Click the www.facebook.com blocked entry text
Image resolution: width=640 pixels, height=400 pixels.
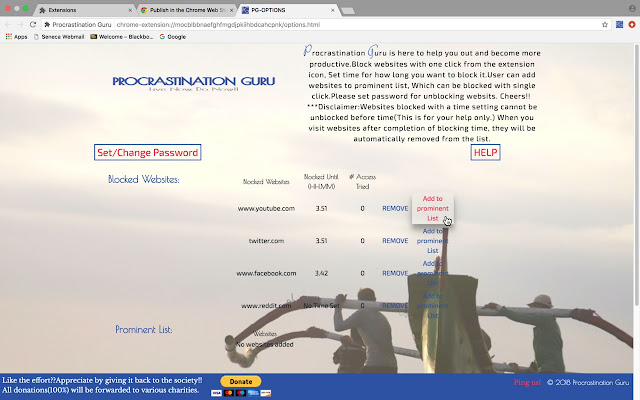click(266, 273)
